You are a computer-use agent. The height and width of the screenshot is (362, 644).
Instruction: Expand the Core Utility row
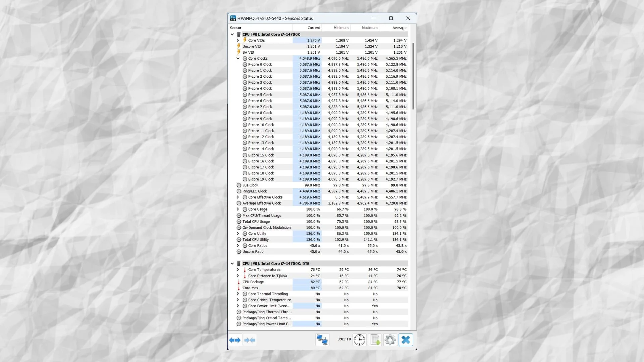tap(238, 234)
